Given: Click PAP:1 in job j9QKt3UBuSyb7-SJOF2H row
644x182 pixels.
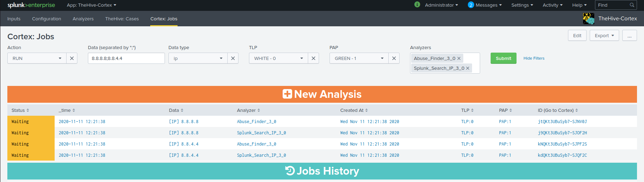Looking at the screenshot, I should 505,133.
